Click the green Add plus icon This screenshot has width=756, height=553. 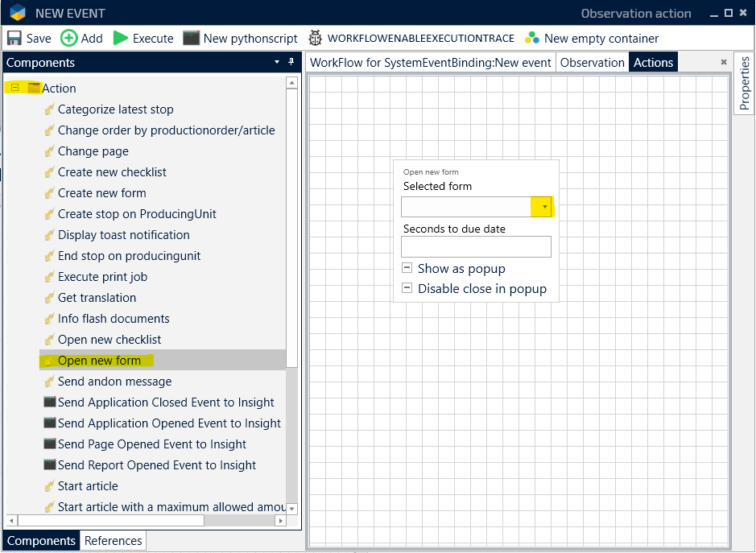coord(69,38)
